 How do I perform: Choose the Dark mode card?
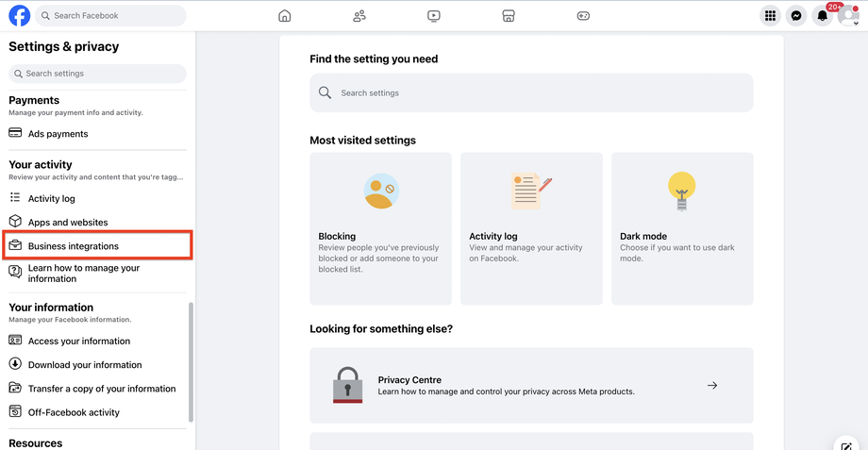coord(682,228)
